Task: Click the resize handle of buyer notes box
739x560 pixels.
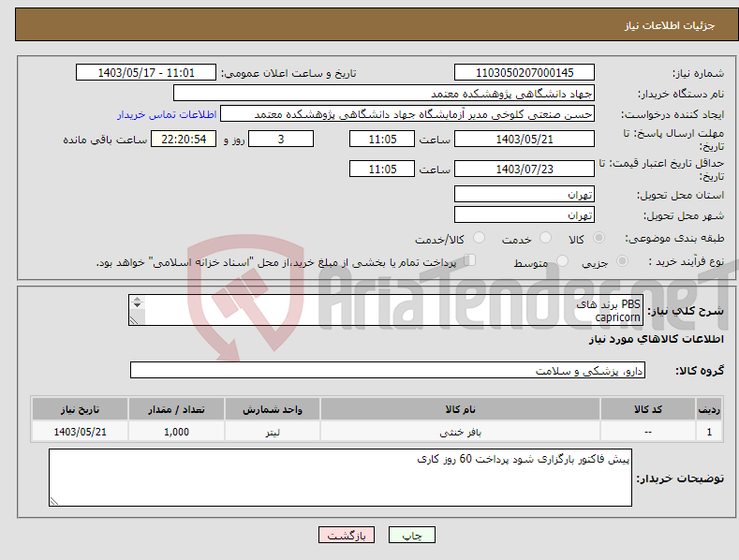Action: pos(54,502)
